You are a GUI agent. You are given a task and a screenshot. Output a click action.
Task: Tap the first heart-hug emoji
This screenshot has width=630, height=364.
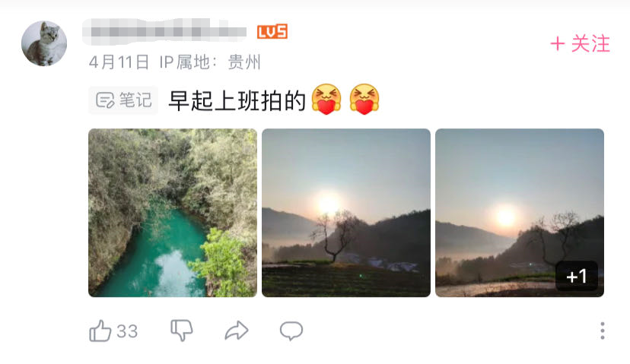tap(326, 99)
